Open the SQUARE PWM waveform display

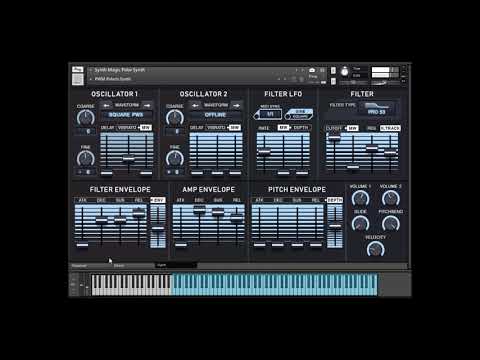tap(126, 115)
